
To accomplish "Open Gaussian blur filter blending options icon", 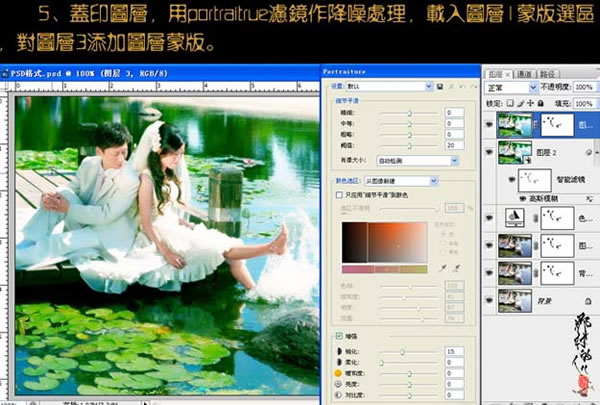I will coord(589,199).
